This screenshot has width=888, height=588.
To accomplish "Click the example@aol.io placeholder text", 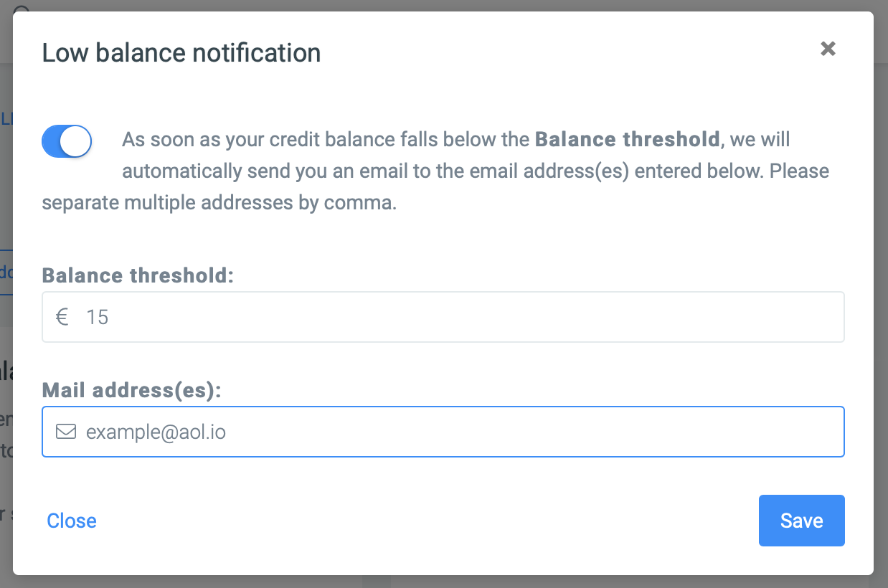I will click(x=156, y=432).
